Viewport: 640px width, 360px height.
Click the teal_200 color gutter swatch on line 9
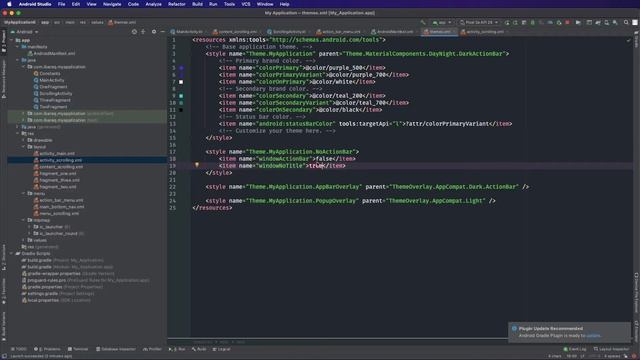[181, 96]
